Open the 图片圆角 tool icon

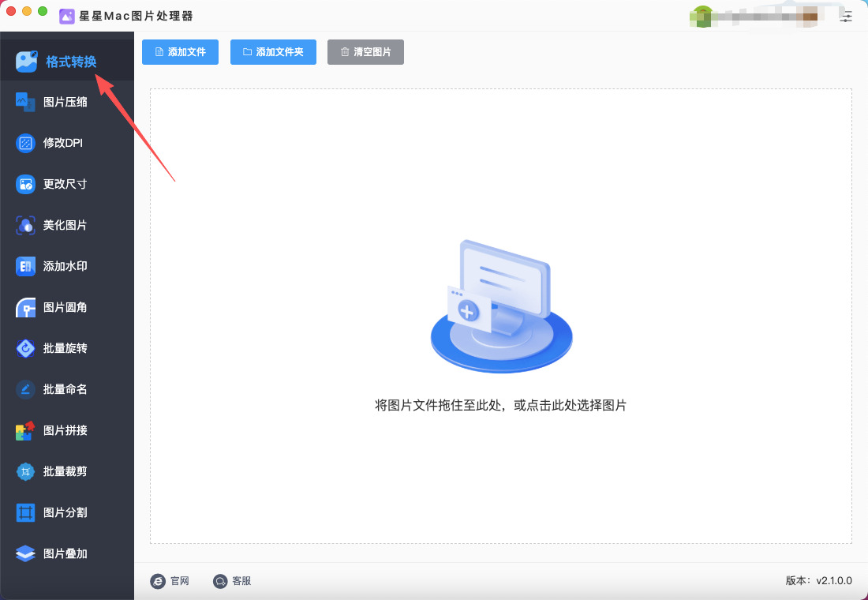pyautogui.click(x=25, y=307)
